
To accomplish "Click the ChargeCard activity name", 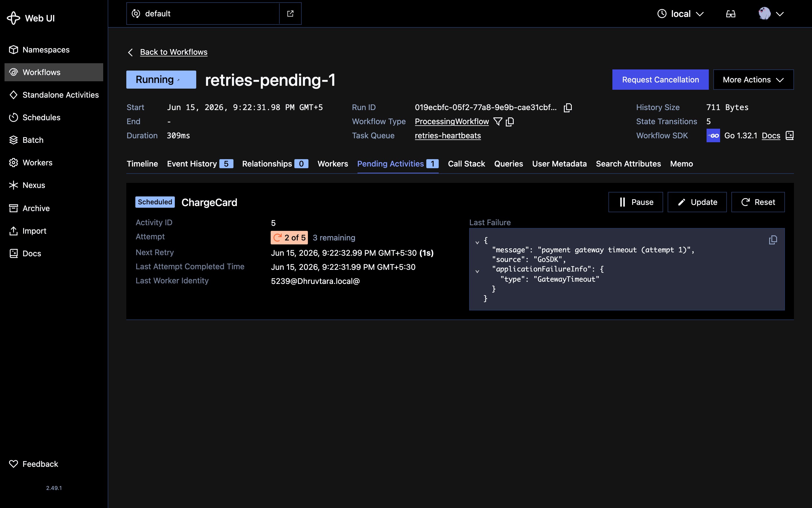I will [x=209, y=202].
